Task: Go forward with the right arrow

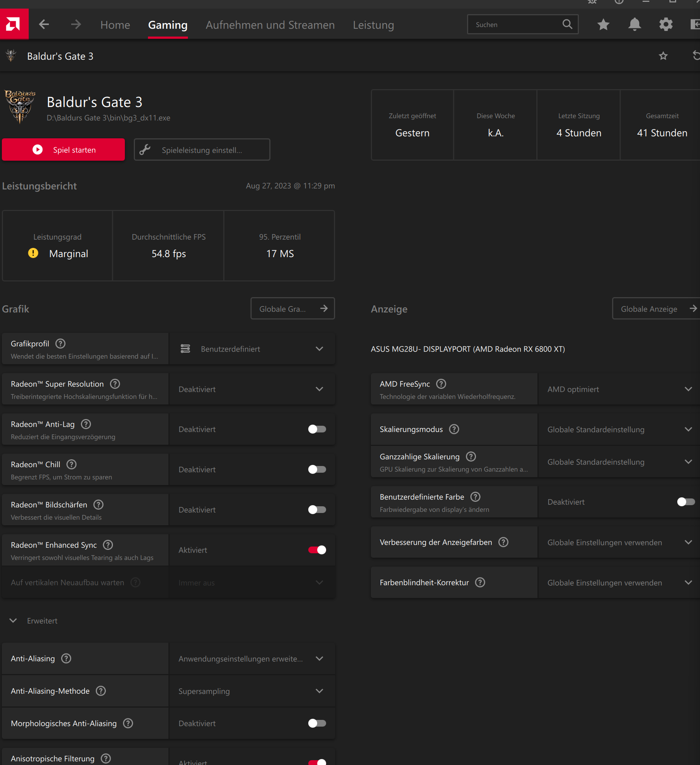Action: [x=76, y=25]
